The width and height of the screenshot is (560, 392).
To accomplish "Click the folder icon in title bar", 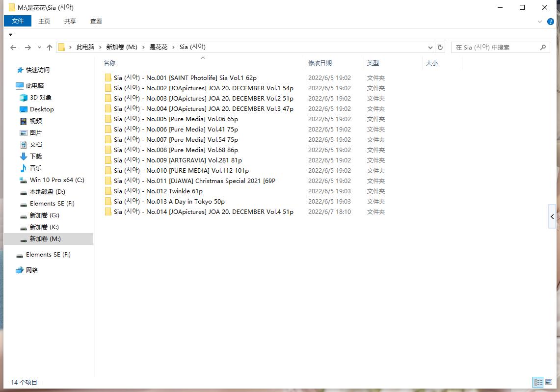I will point(12,7).
